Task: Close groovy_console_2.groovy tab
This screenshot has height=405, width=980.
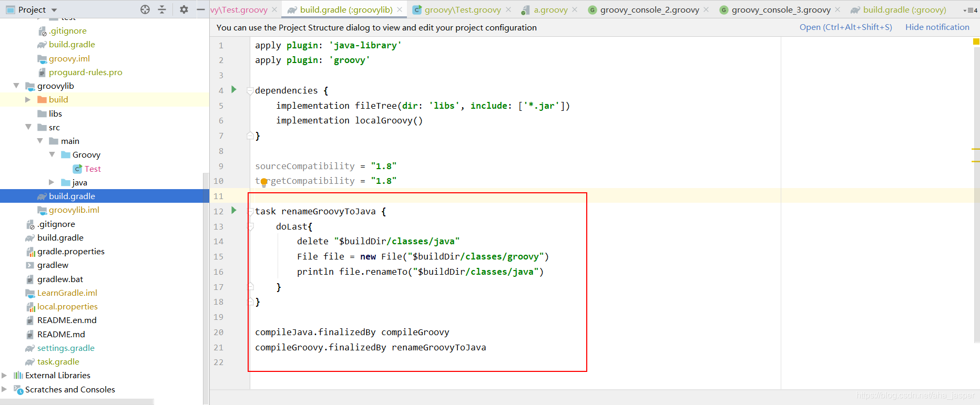Action: pos(706,9)
